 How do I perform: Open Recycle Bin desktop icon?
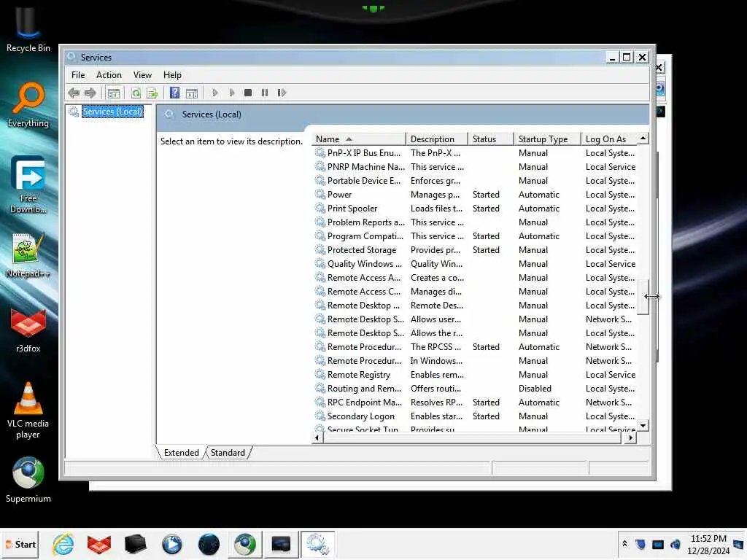click(28, 29)
